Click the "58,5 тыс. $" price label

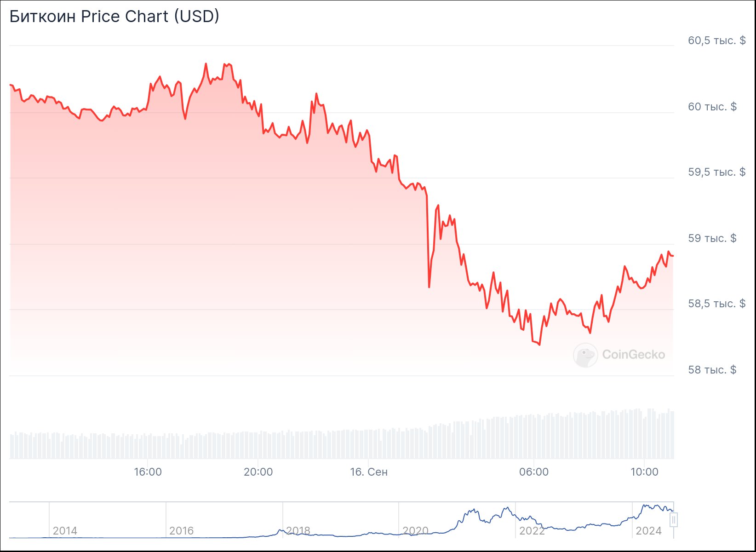pos(716,304)
